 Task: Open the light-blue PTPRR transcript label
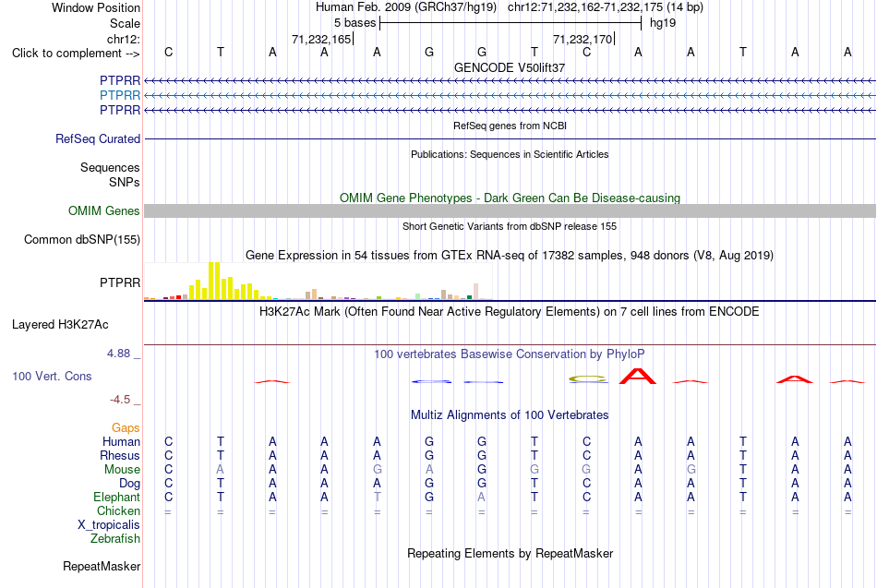coord(120,95)
